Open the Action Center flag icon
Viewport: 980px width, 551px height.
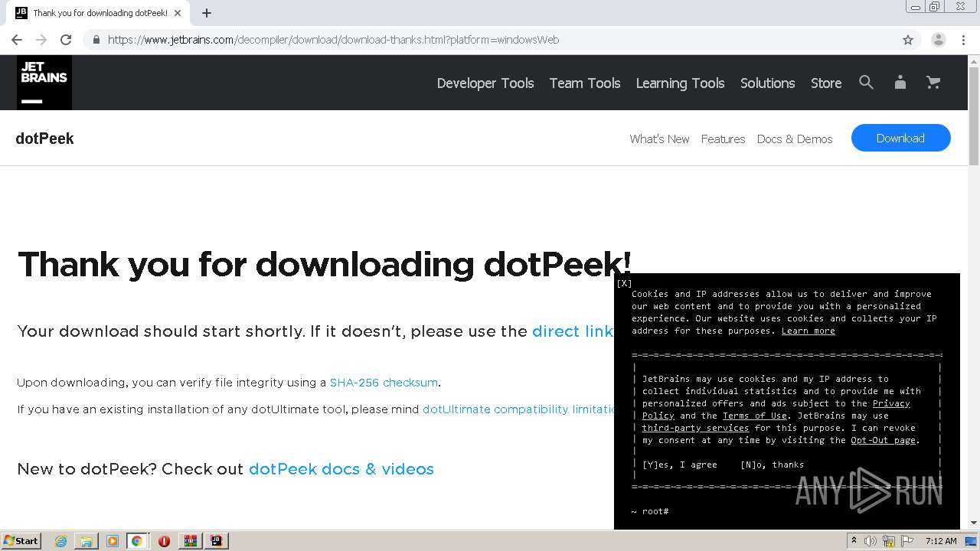click(907, 541)
